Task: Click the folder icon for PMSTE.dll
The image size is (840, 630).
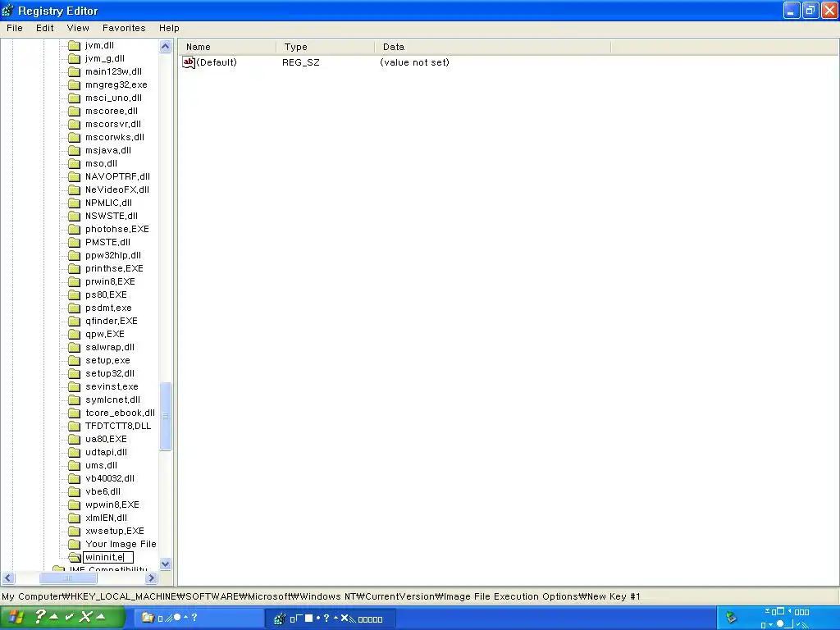Action: tap(75, 242)
